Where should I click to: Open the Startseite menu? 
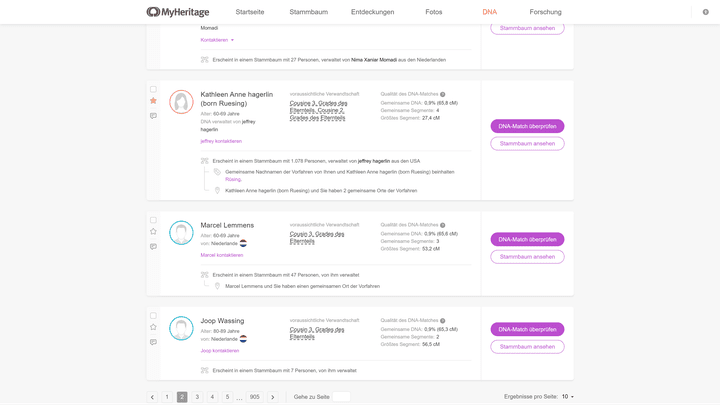pos(250,12)
